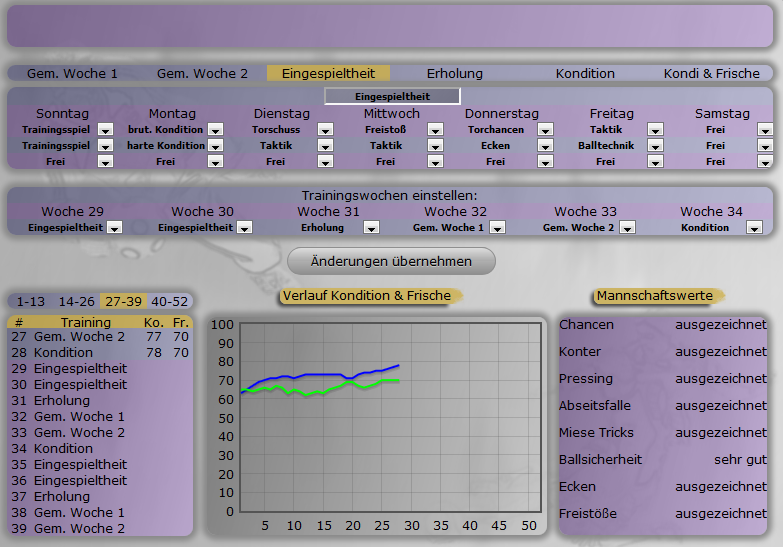Select week 31 Erholung row in list
This screenshot has width=783, height=547.
(x=62, y=401)
